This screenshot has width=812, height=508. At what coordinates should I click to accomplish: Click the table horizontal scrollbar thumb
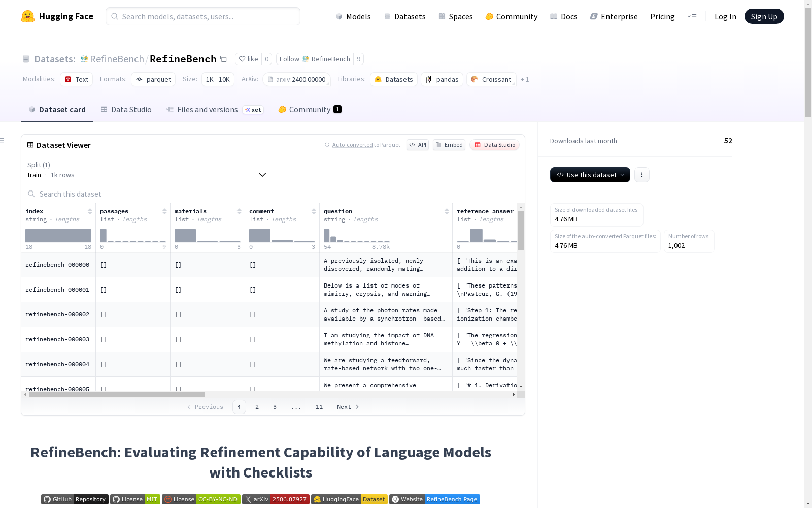[x=117, y=394]
